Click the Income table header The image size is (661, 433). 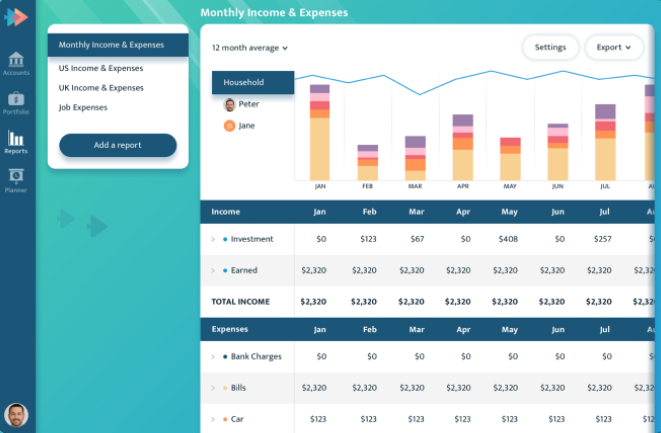point(226,212)
